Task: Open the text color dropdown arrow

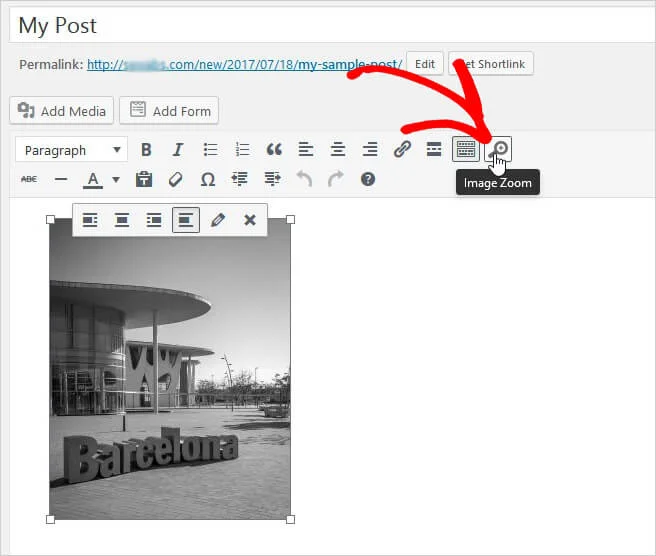Action: tap(116, 180)
